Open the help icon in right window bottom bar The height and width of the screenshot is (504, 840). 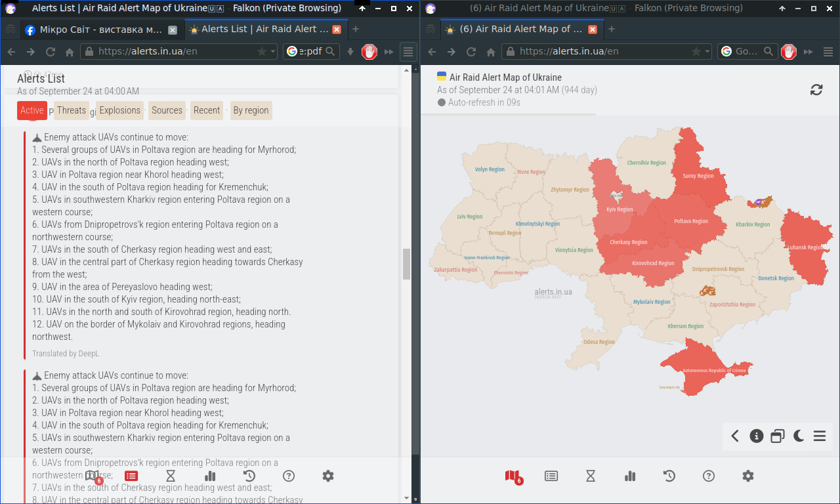coord(709,476)
